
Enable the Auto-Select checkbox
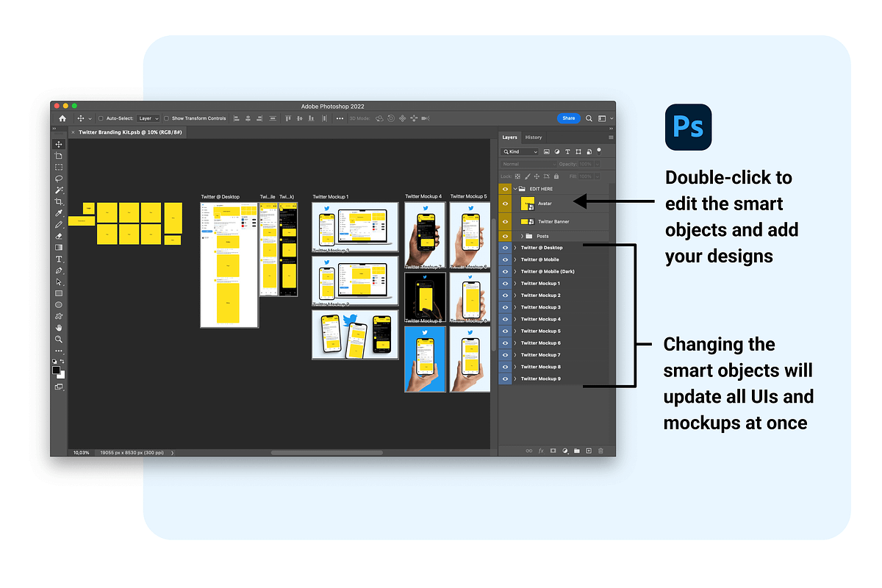(101, 118)
